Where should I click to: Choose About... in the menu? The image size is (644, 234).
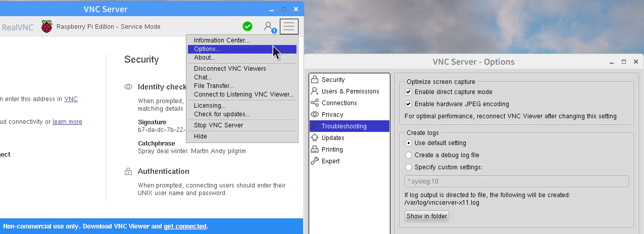tap(242, 58)
